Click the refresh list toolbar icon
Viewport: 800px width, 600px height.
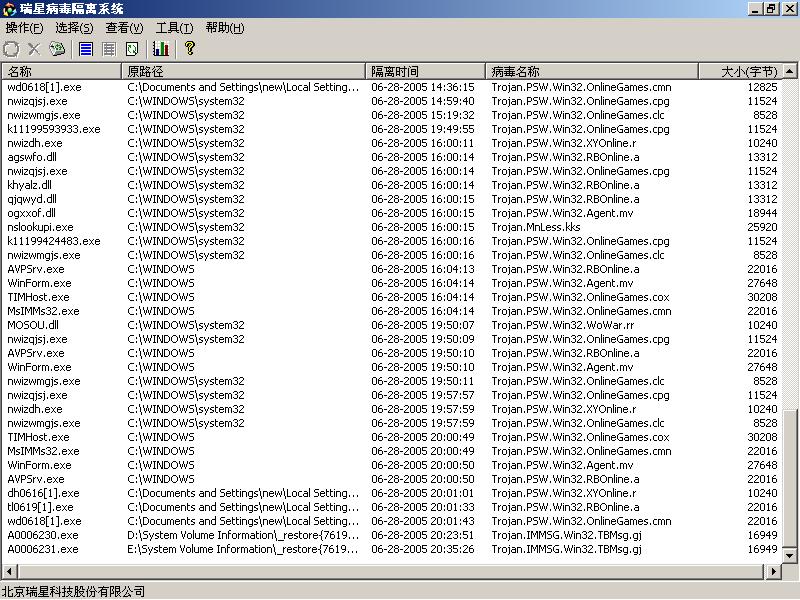[132, 49]
